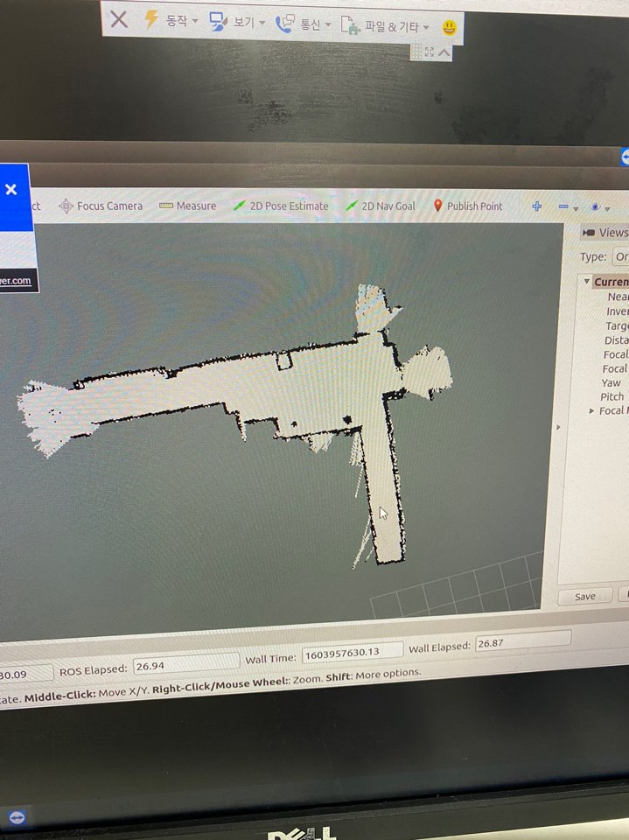
Task: Collapse the Current View tree node
Action: (587, 281)
